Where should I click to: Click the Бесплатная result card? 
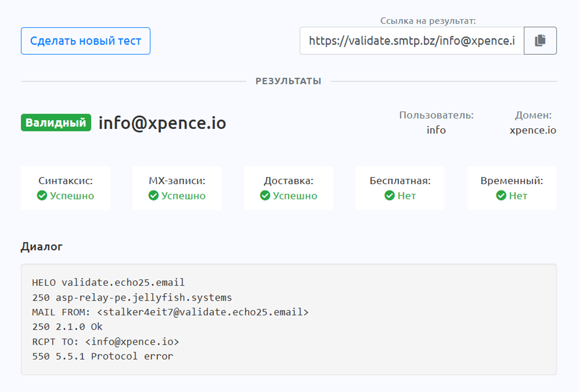click(x=400, y=188)
